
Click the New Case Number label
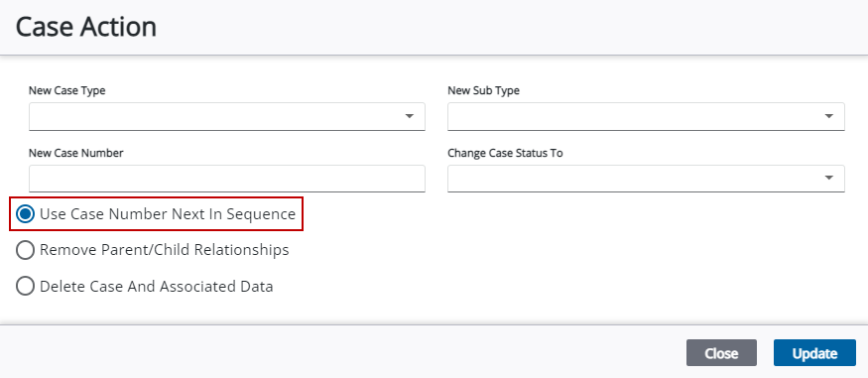tap(75, 153)
